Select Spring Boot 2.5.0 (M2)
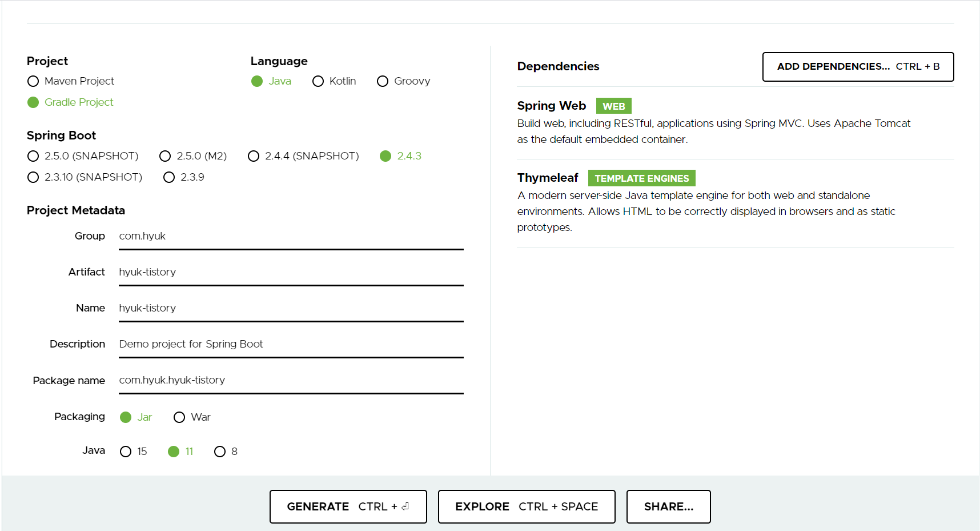Viewport: 980px width, 531px height. pyautogui.click(x=193, y=156)
